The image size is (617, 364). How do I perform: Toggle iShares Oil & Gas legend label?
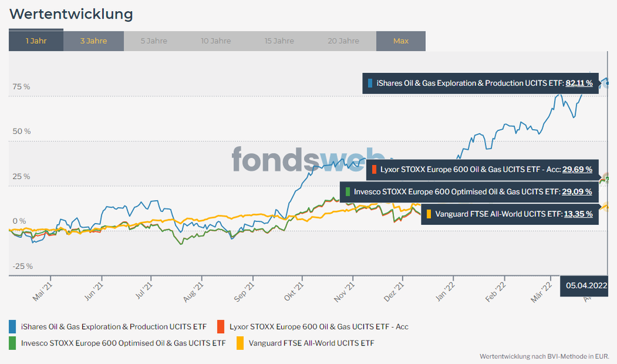114,326
